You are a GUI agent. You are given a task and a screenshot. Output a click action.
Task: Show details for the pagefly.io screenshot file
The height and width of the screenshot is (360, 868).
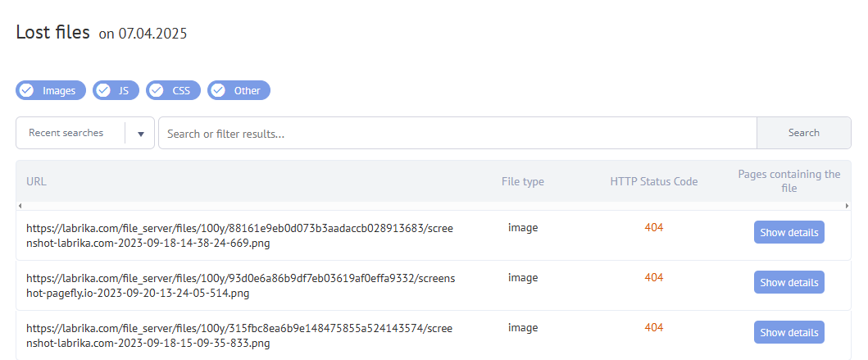click(x=788, y=282)
